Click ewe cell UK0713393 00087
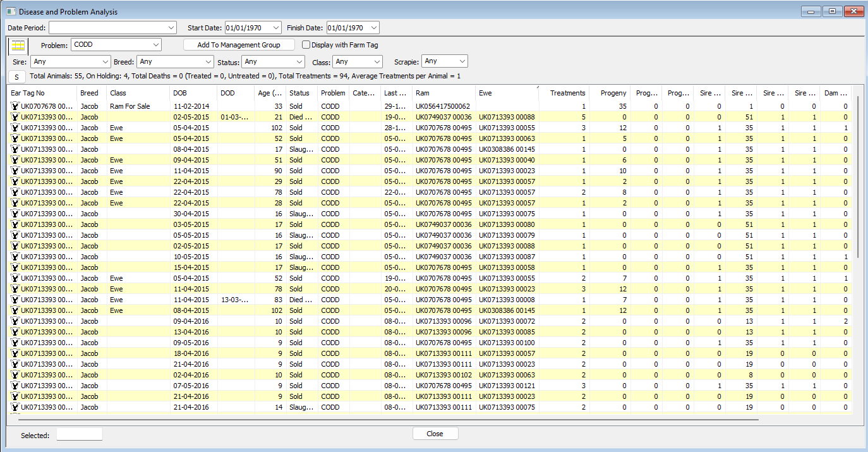Viewport: 868px width, 452px height. [x=507, y=257]
